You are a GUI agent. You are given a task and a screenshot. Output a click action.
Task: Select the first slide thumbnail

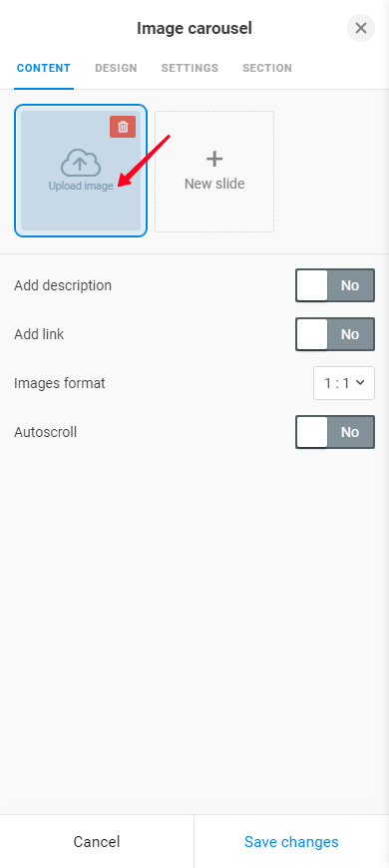pos(81,171)
